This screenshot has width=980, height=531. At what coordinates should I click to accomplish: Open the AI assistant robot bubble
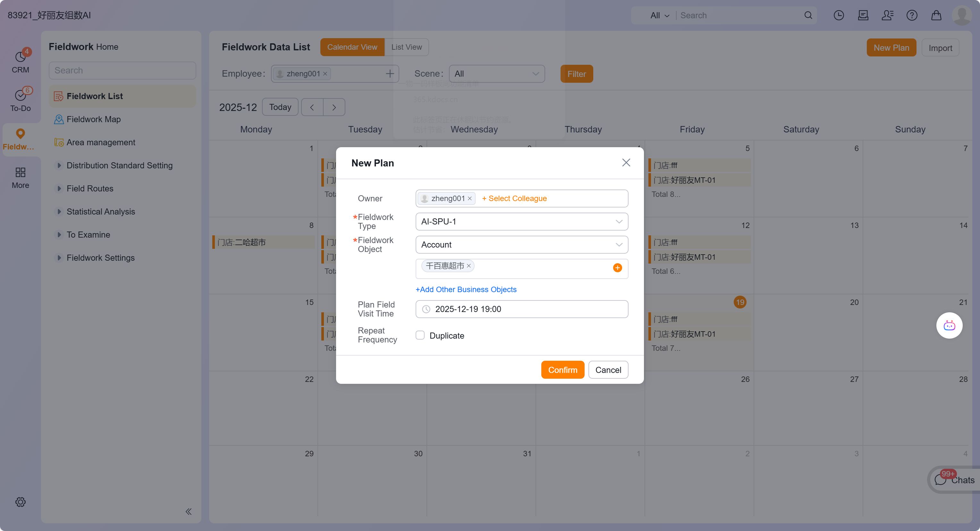949,325
